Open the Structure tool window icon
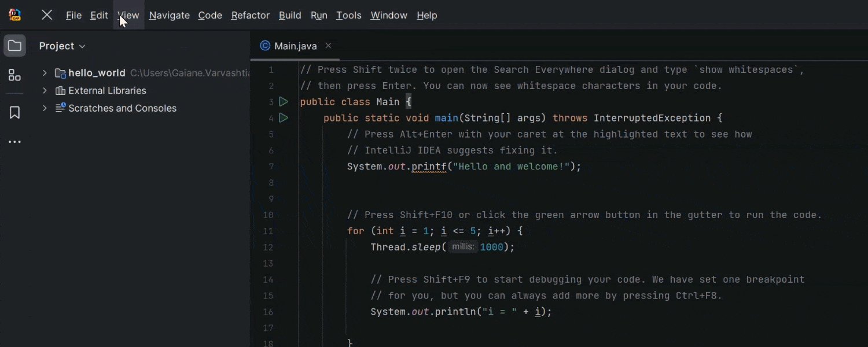Viewport: 868px width, 347px height. click(x=14, y=75)
